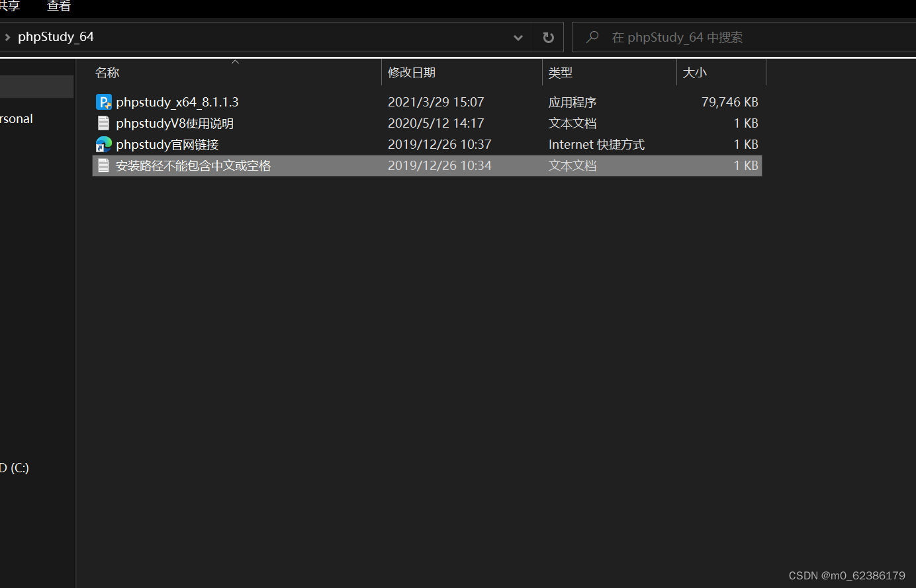Click the date 2020/5/12 14:17

(x=436, y=123)
